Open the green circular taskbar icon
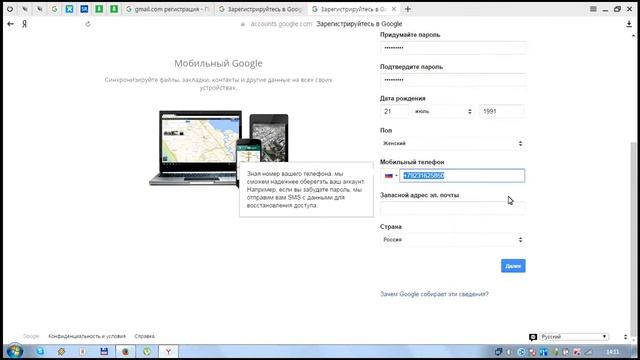The height and width of the screenshot is (360, 640). point(147,351)
